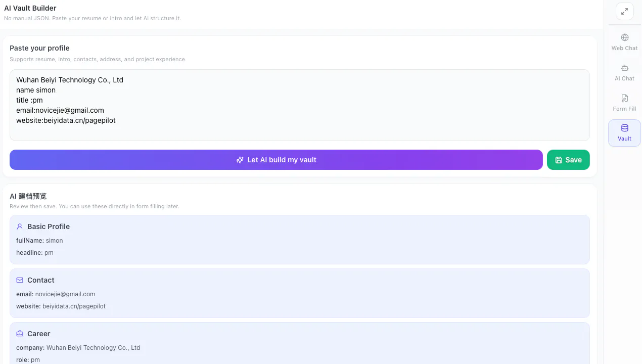Image resolution: width=642 pixels, height=364 pixels.
Task: Click 'Wuhan Beiyi Technology Co., Ltd' textarea line
Action: (70, 80)
